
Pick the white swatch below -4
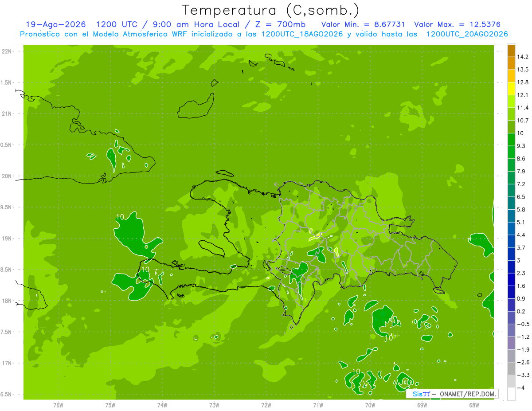coord(511,394)
